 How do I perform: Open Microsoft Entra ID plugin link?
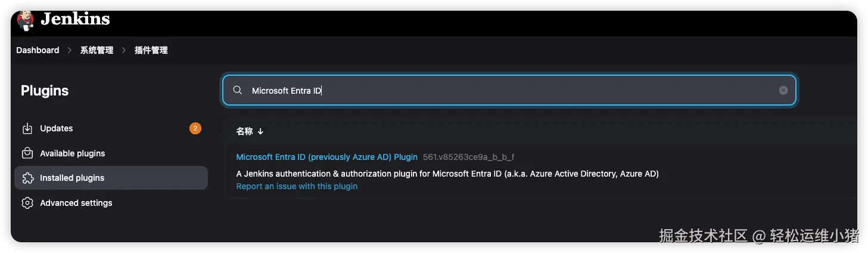click(x=326, y=157)
